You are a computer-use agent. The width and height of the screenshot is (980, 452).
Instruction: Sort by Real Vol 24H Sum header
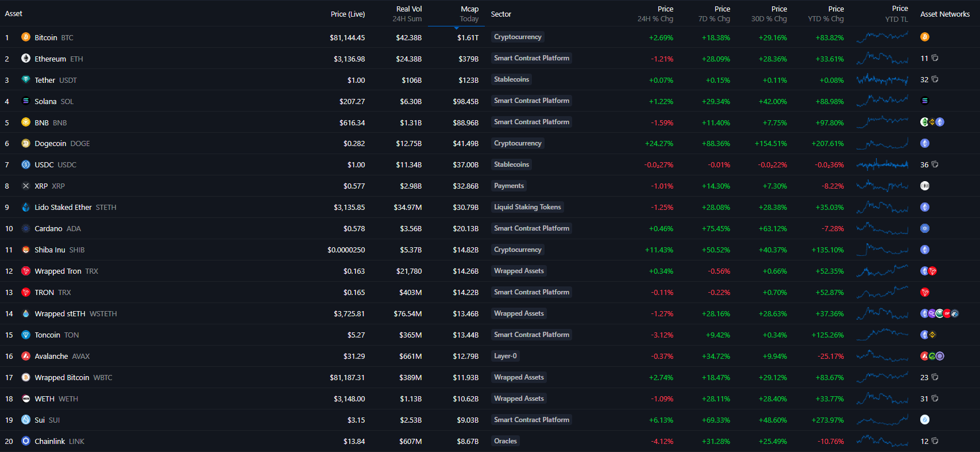[x=408, y=14]
